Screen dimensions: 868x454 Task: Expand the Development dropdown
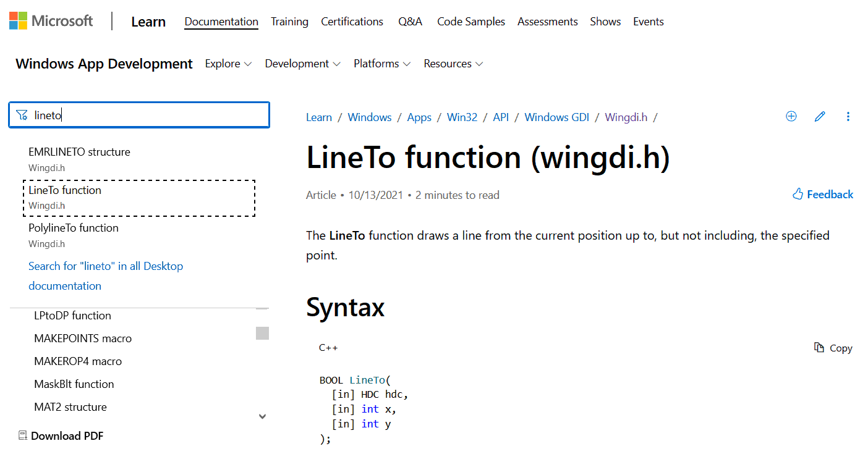(x=303, y=64)
